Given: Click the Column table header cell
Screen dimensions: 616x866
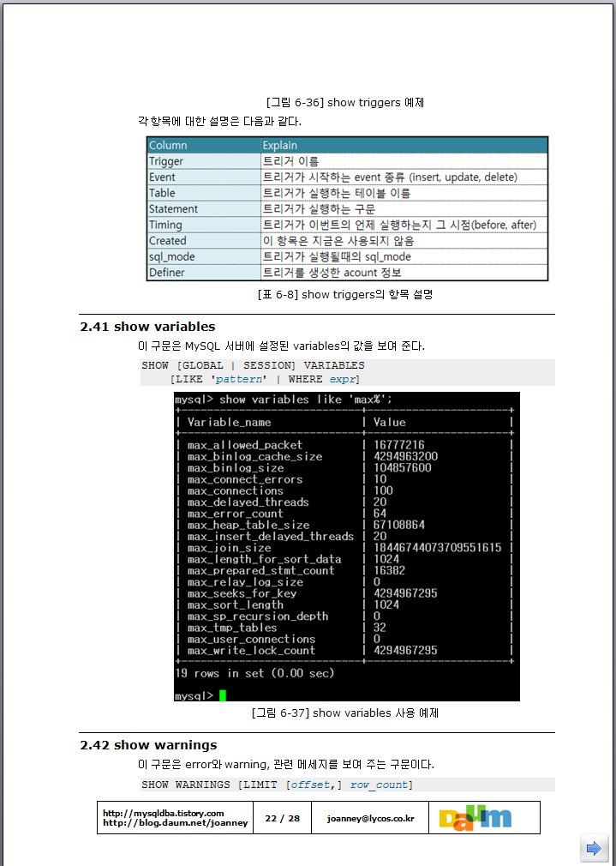Looking at the screenshot, I should pyautogui.click(x=204, y=145).
